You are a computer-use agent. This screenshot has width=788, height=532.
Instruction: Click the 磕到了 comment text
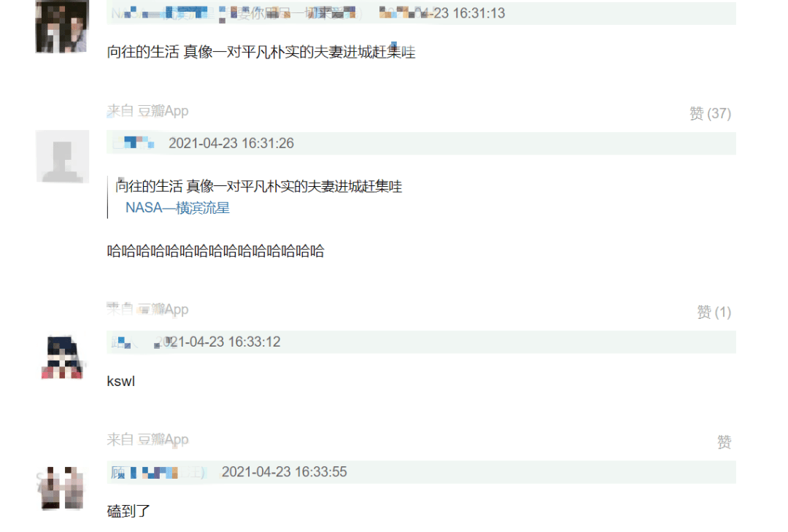[x=128, y=512]
